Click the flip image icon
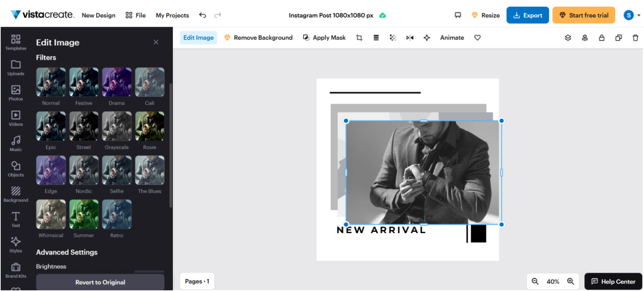This screenshot has width=644, height=291. click(x=410, y=38)
